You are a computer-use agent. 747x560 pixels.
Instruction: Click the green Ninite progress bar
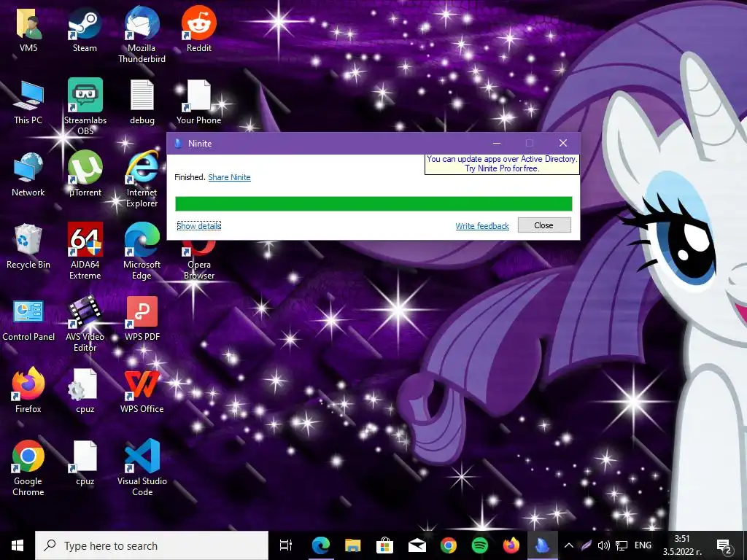click(373, 203)
